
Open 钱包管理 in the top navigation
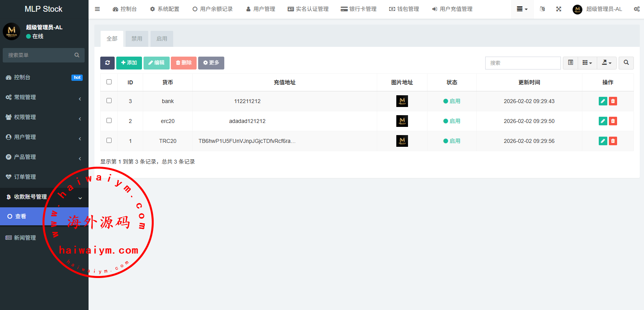pos(404,9)
